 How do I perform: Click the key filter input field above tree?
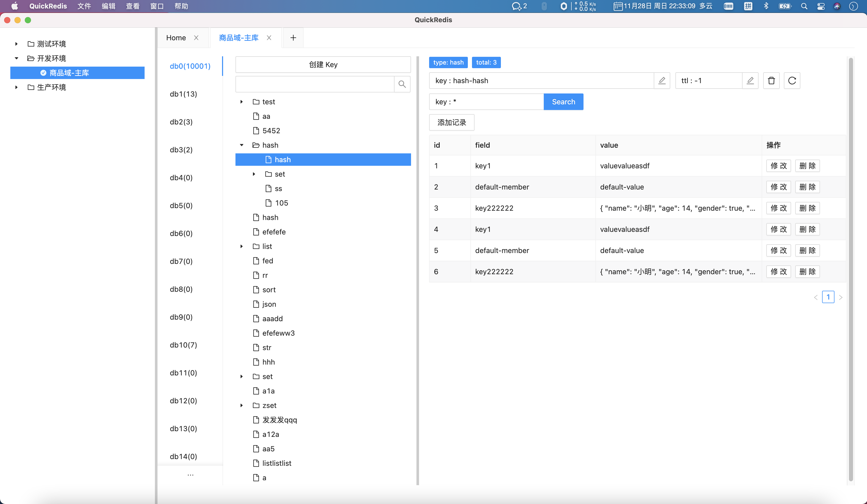click(315, 84)
